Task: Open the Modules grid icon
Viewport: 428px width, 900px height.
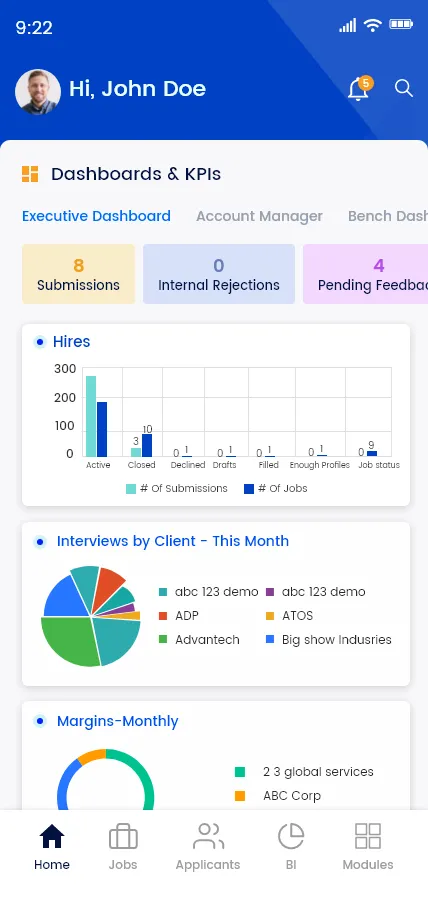Action: [368, 836]
